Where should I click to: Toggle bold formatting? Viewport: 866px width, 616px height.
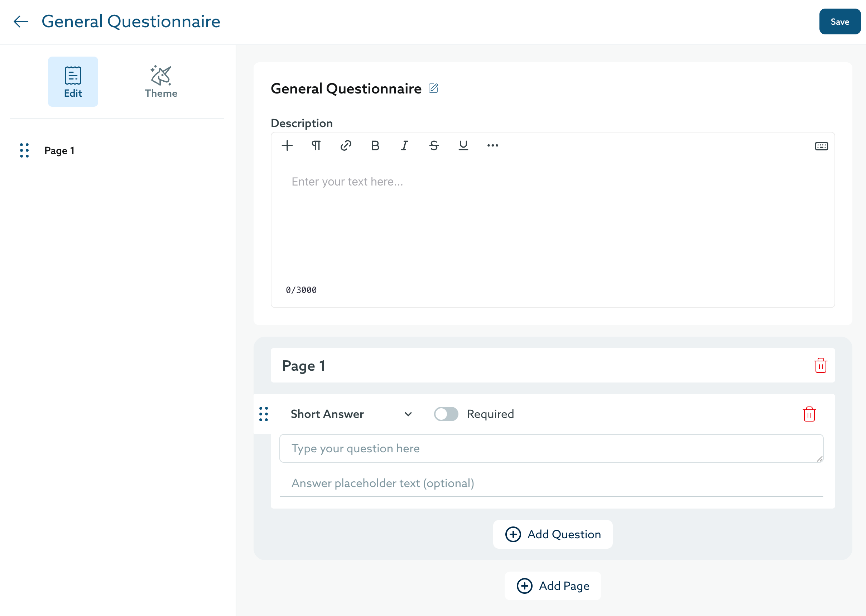click(375, 145)
